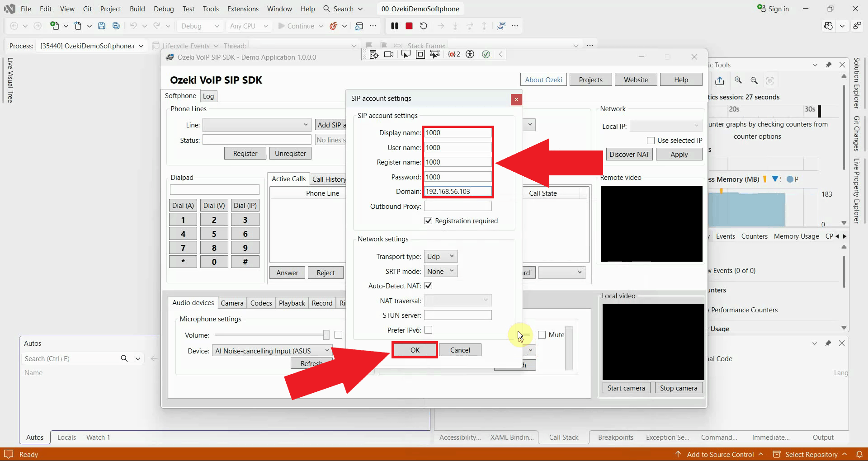Stop debugging with the red square icon
The width and height of the screenshot is (868, 461).
tap(409, 26)
